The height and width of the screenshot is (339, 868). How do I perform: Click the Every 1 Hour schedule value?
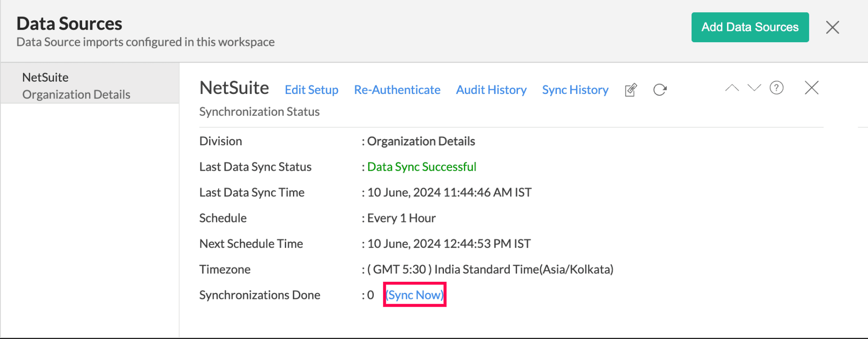coord(401,218)
